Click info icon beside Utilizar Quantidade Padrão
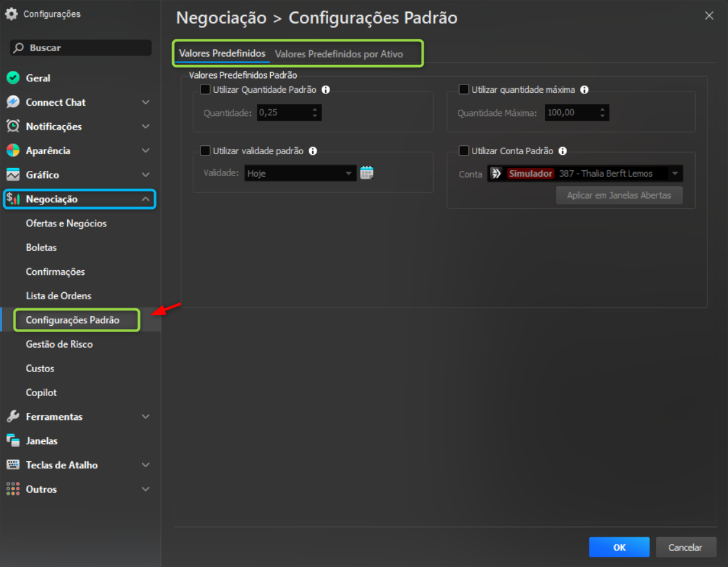Viewport: 728px width, 567px height. click(326, 90)
